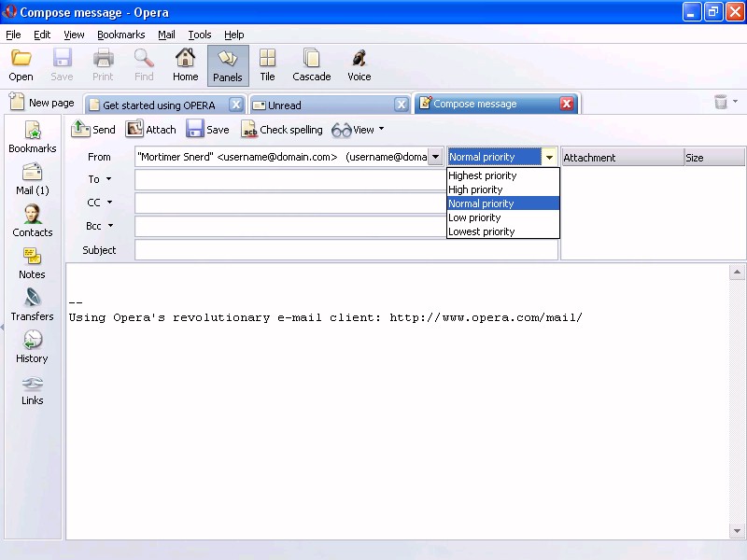Expand the To field dropdown arrow

pos(108,179)
